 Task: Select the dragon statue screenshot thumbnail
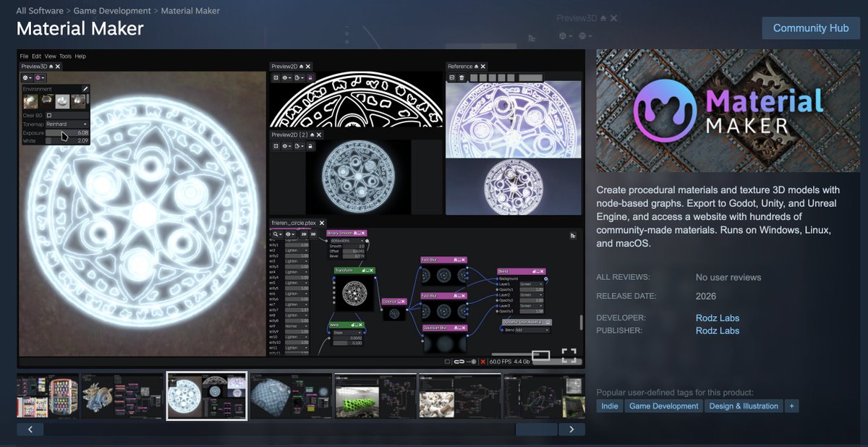click(x=122, y=396)
